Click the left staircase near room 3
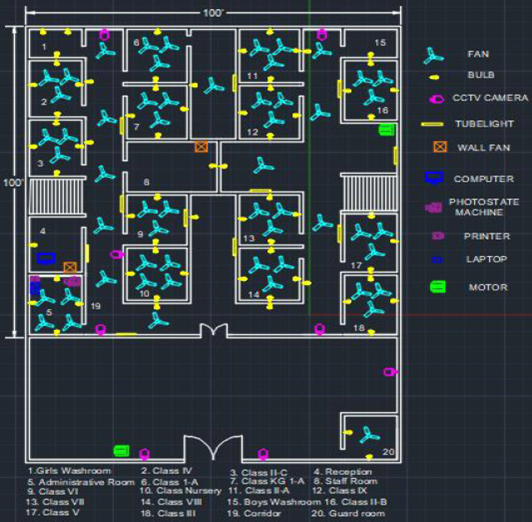The height and width of the screenshot is (522, 532). [57, 196]
